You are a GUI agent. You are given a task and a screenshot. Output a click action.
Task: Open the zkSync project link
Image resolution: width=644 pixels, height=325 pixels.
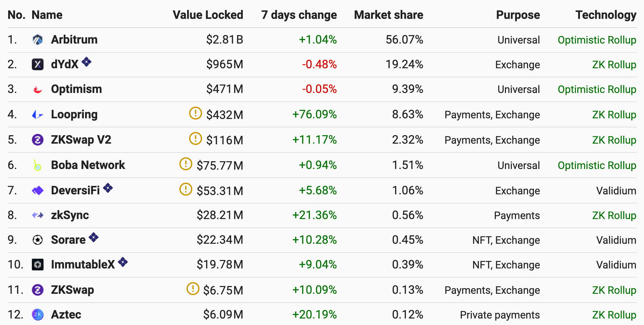pyautogui.click(x=70, y=215)
